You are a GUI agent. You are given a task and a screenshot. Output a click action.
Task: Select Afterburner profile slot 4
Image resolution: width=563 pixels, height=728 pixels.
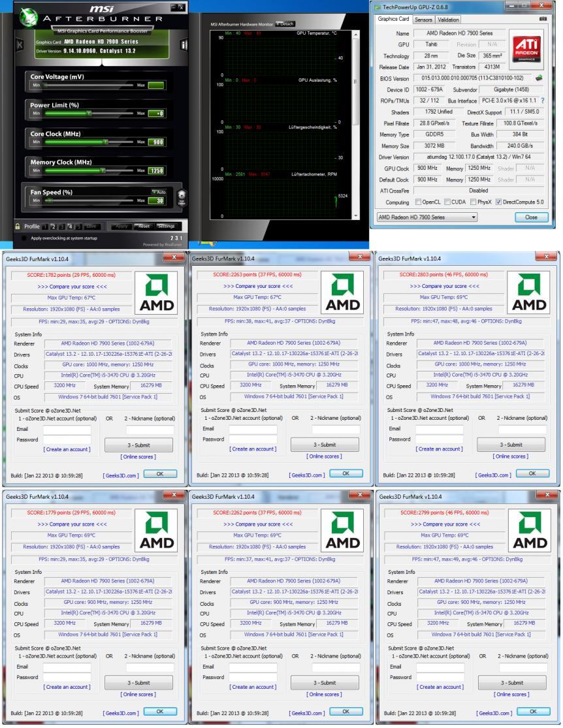70,227
